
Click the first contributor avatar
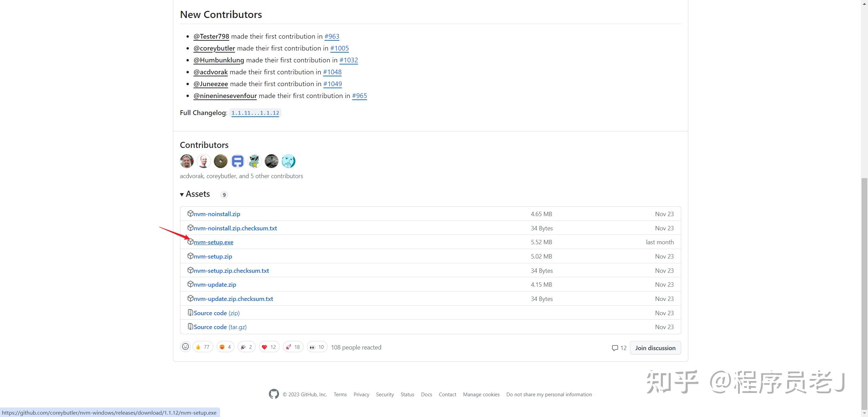pyautogui.click(x=186, y=161)
